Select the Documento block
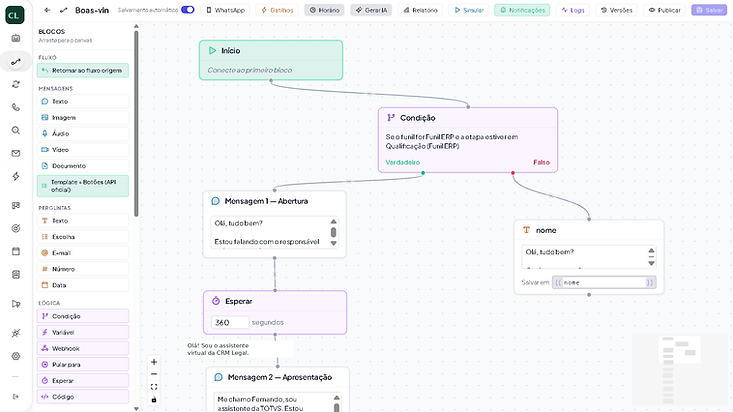The height and width of the screenshot is (412, 733). [83, 166]
